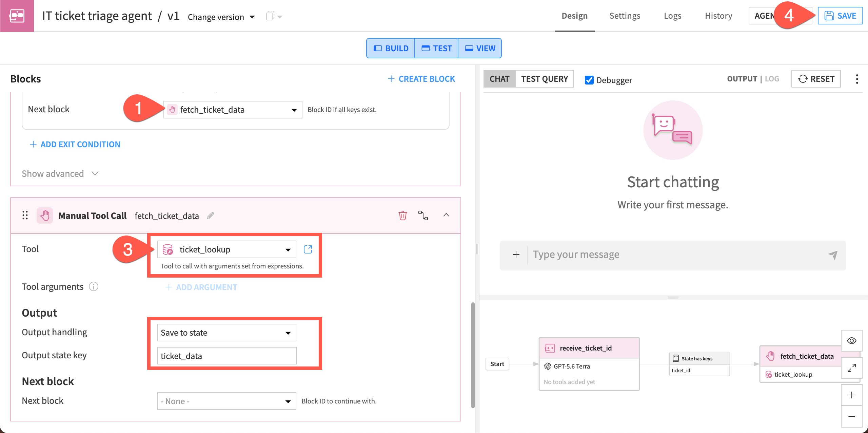Grab the six-dot reorder handle of the Manual Tool Call block
The image size is (868, 433).
[x=25, y=215]
